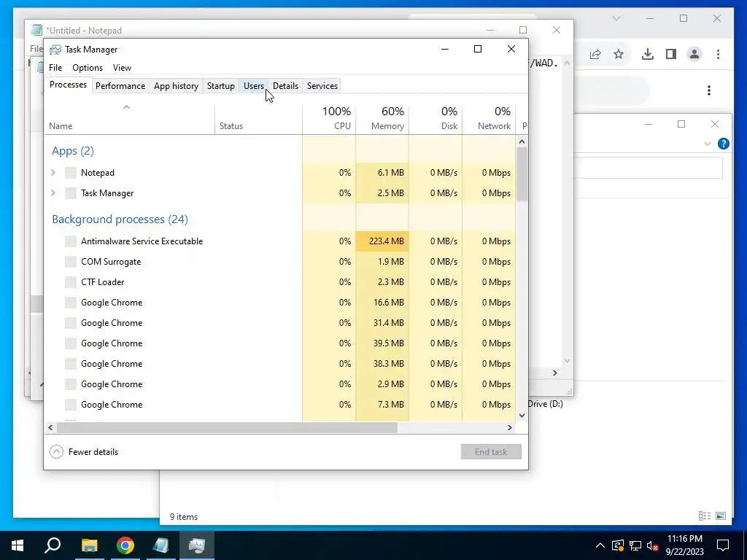Open the page's three-dot menu below toolbar
747x560 pixels.
(709, 90)
